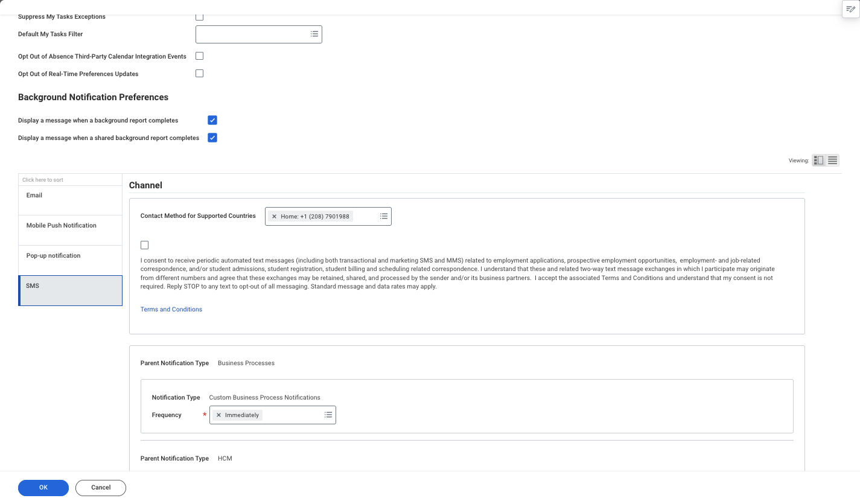
Task: Open the Terms and Conditions link
Action: point(171,310)
